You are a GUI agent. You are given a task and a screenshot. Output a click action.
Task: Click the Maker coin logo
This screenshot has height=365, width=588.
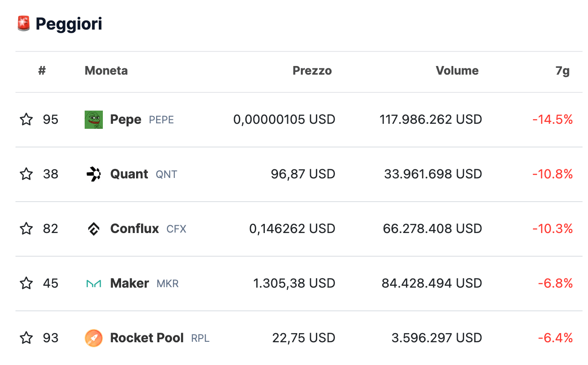click(94, 284)
